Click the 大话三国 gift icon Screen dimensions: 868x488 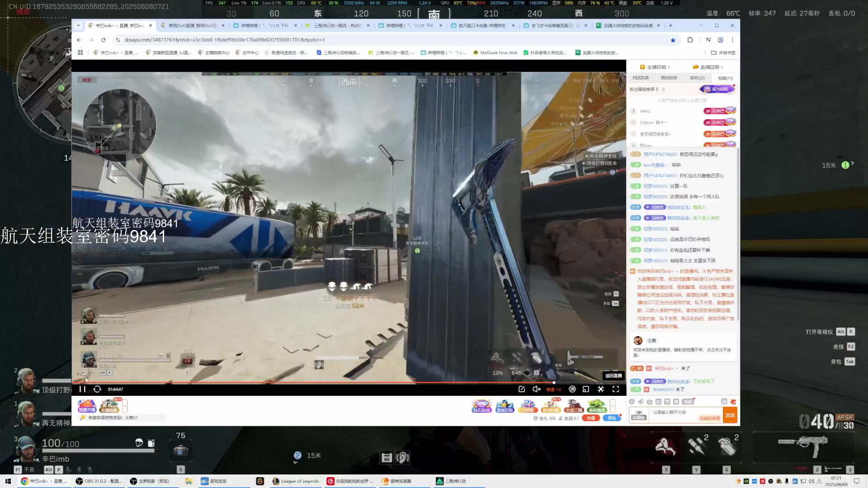tap(574, 406)
